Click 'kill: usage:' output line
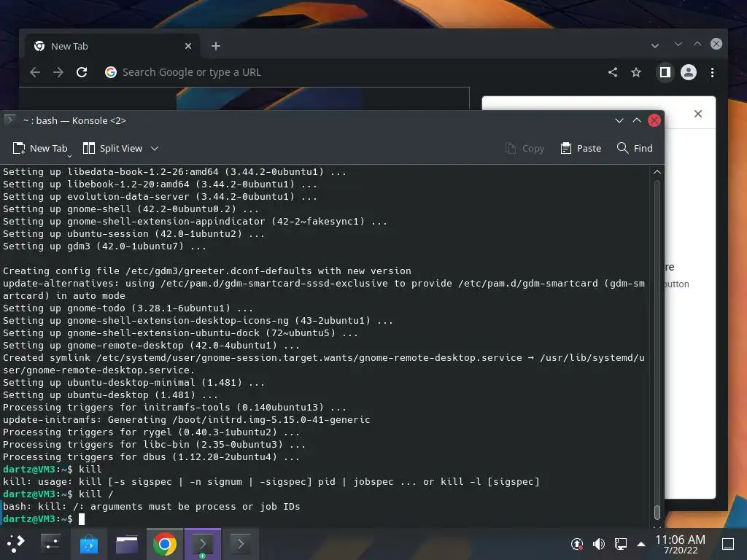The height and width of the screenshot is (560, 747). pyautogui.click(x=271, y=481)
